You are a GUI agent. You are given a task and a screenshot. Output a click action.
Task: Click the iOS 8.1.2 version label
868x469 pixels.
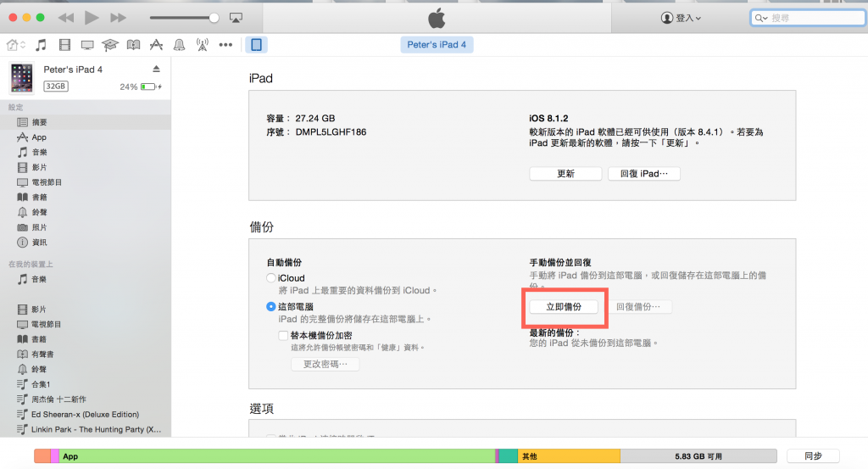point(548,118)
